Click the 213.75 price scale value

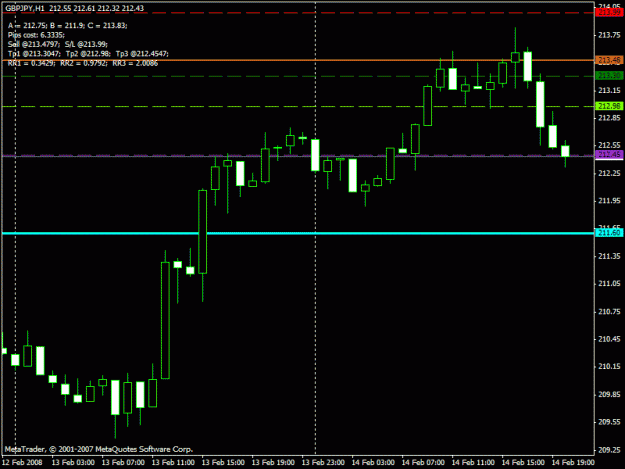coord(609,35)
